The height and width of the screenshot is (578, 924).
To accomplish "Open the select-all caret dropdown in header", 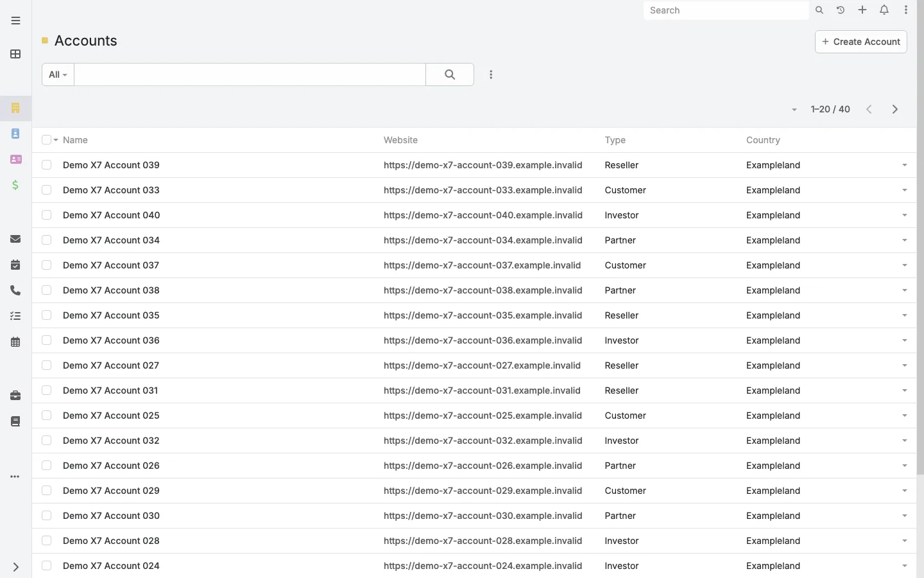I will [x=56, y=140].
